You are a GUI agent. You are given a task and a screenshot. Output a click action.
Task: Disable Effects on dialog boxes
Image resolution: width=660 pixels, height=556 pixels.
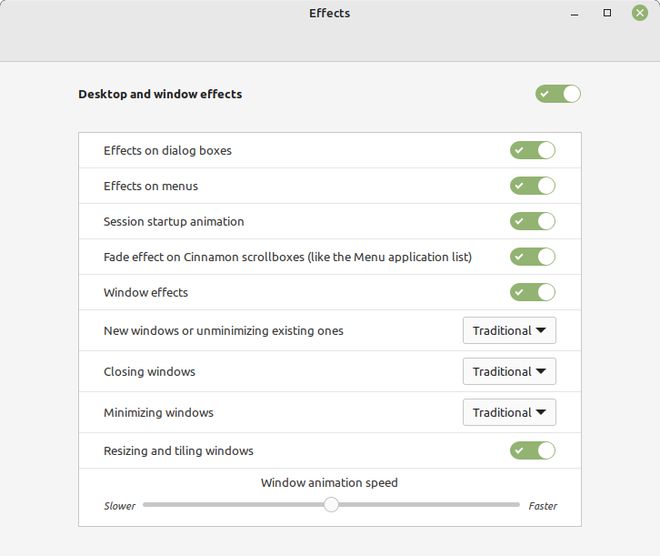[x=532, y=150]
